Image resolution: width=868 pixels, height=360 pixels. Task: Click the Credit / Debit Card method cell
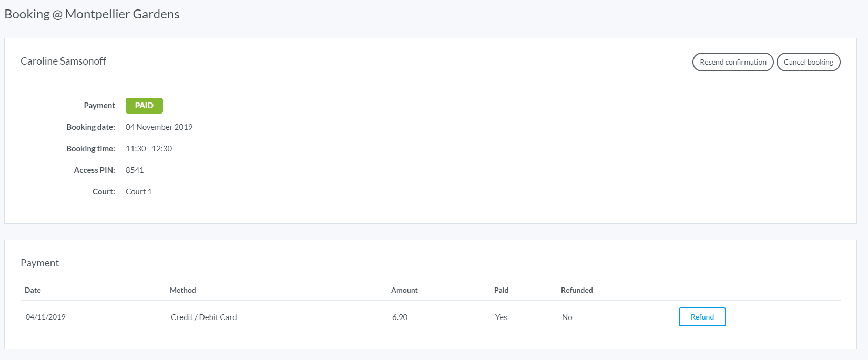coord(203,317)
